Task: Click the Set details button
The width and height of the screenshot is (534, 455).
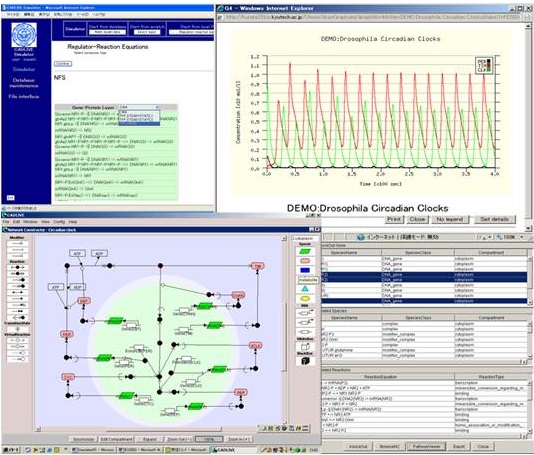Action: [494, 219]
